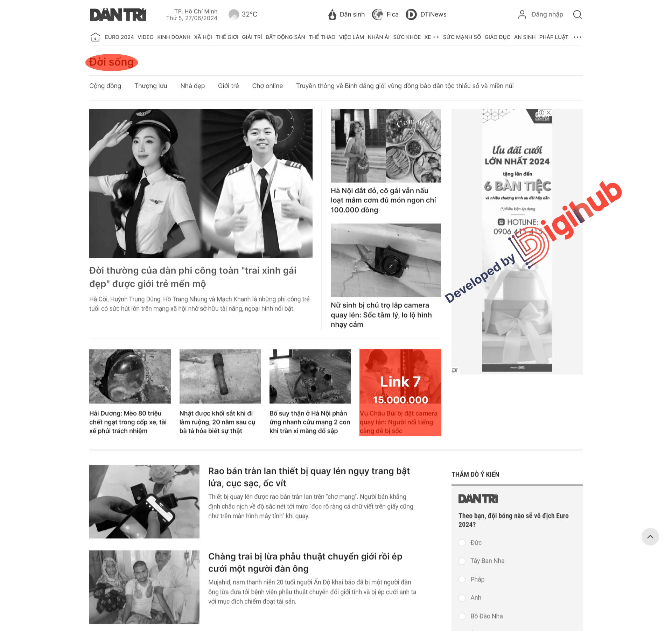Expand the more navigation items menu
672x631 pixels.
coord(578,37)
